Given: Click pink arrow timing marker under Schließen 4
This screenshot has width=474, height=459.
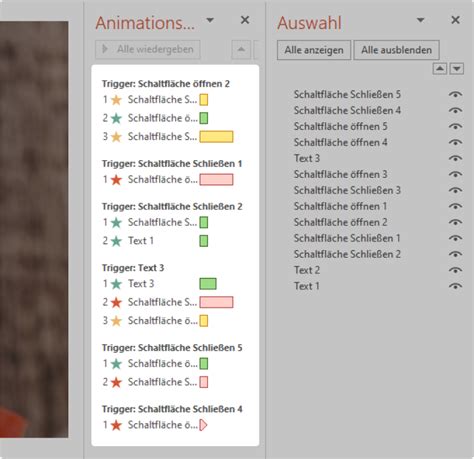Looking at the screenshot, I should [x=203, y=425].
